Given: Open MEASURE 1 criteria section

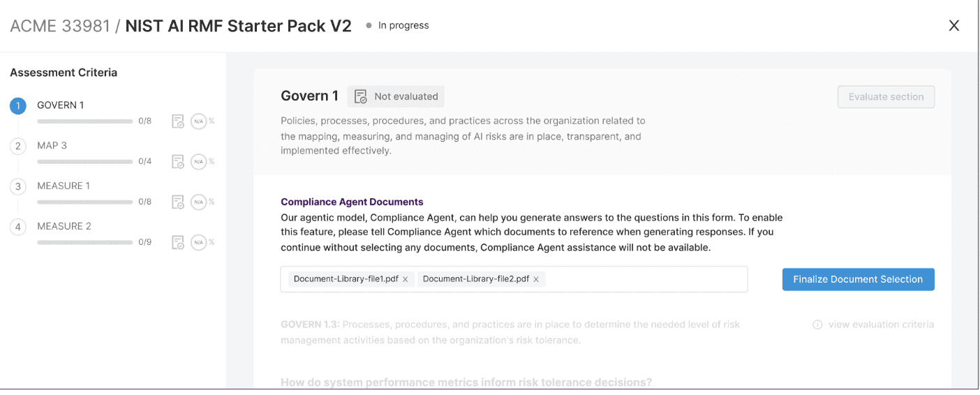Looking at the screenshot, I should click(x=64, y=186).
